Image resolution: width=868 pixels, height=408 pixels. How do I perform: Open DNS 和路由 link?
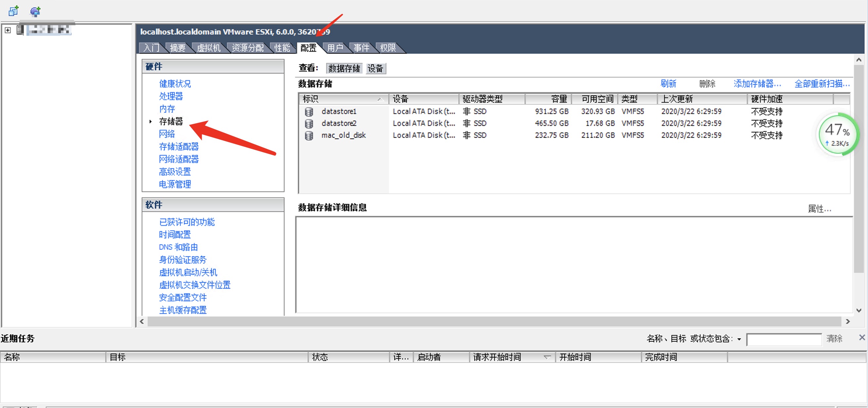178,247
